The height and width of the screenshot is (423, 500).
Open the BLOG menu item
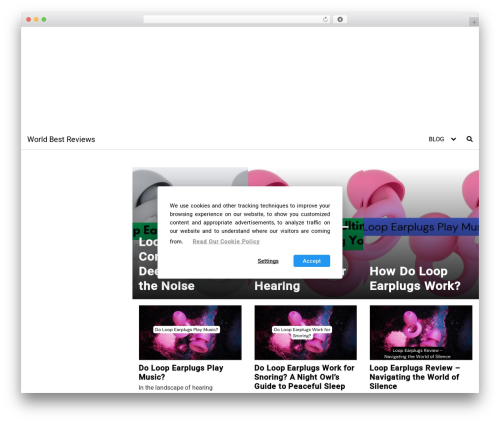tap(436, 139)
